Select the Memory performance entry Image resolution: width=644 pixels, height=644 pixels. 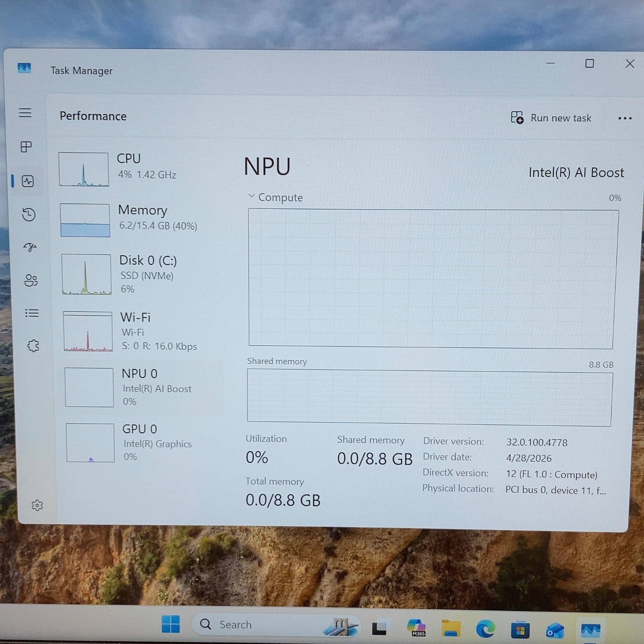click(x=140, y=220)
